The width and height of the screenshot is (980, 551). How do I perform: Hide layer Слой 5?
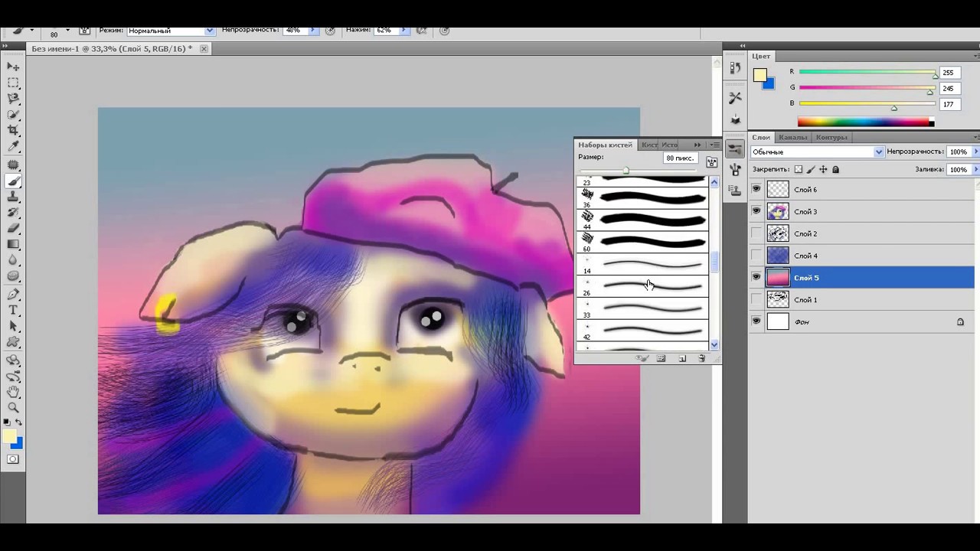click(756, 278)
